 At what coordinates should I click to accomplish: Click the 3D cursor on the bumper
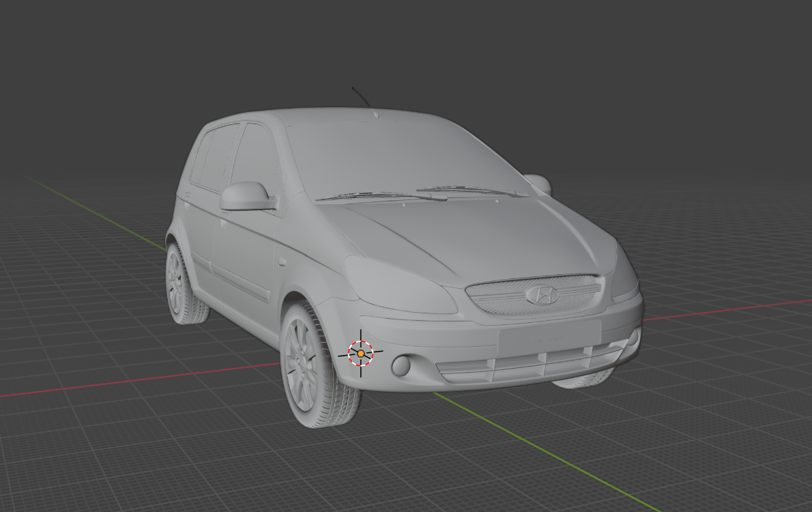click(x=360, y=353)
